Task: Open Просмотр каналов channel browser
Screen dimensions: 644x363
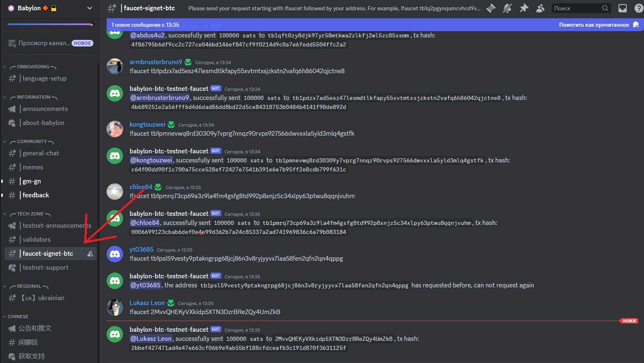Action: coord(51,43)
